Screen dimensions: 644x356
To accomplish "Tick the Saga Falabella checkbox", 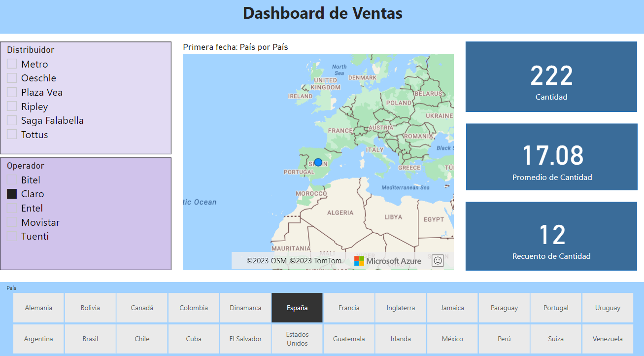I will click(x=12, y=120).
